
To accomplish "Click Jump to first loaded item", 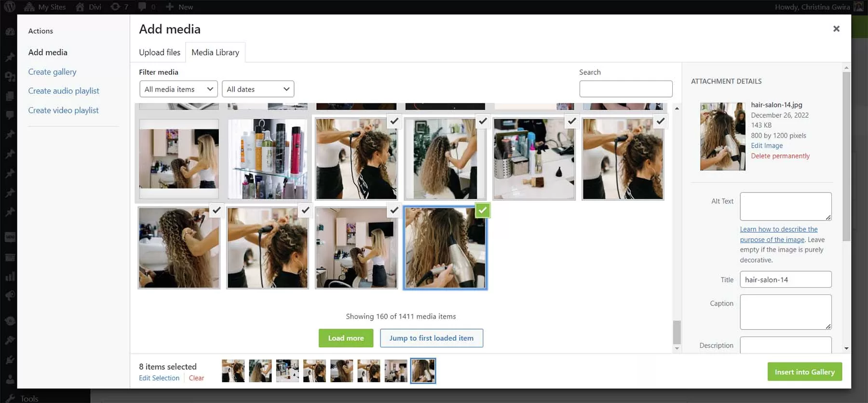I will pyautogui.click(x=432, y=338).
